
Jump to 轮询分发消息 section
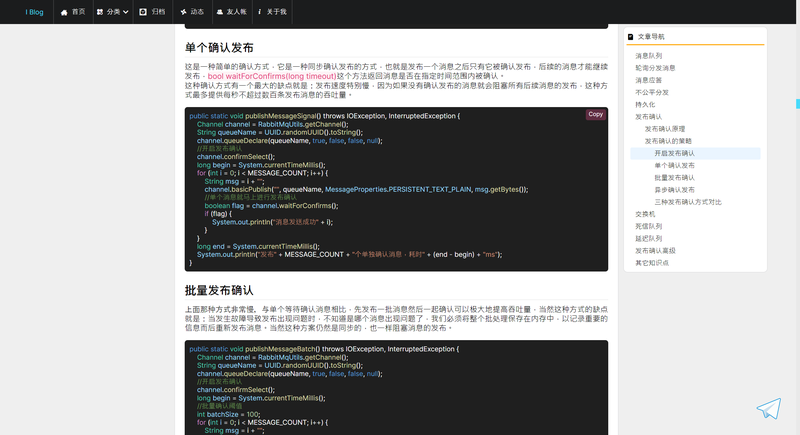pos(655,68)
